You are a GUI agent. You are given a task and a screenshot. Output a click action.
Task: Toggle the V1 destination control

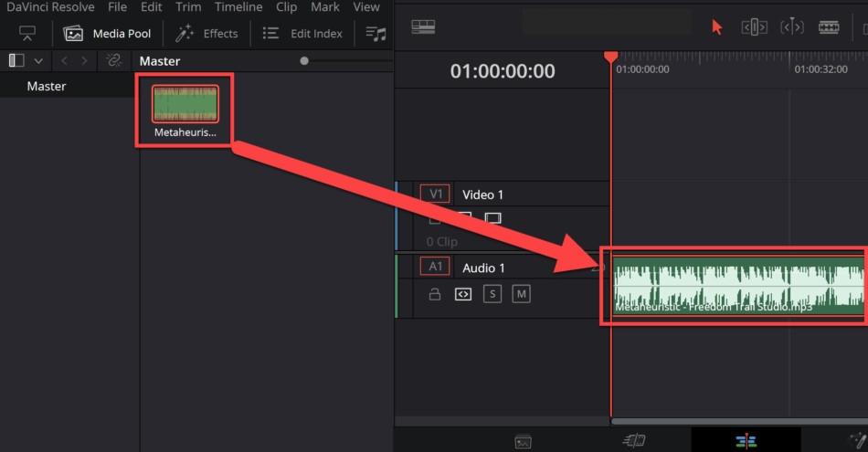(x=435, y=194)
